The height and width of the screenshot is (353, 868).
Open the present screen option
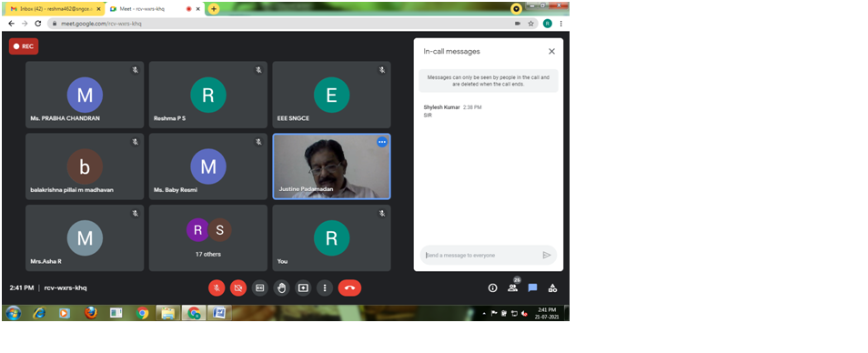[303, 287]
